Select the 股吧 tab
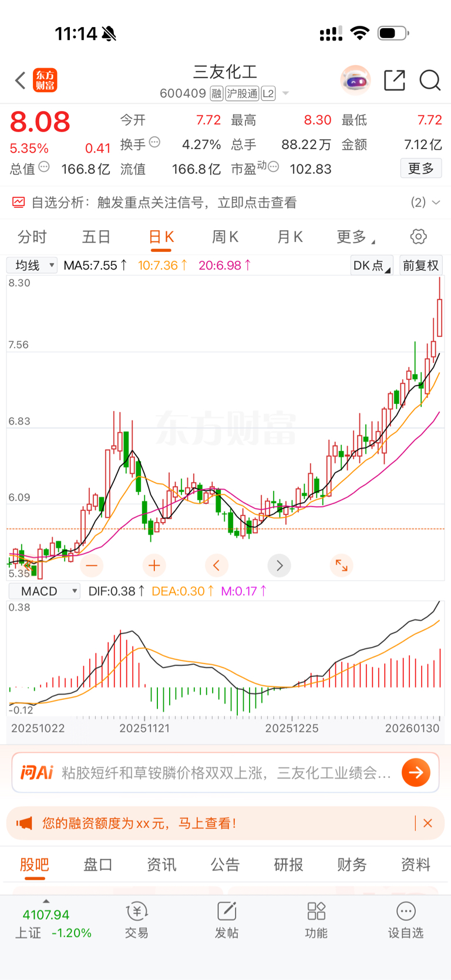This screenshot has height=980, width=451. pos(35,865)
